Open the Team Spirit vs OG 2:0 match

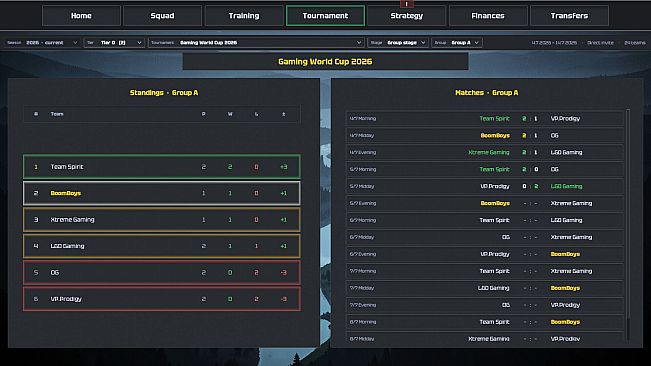point(485,169)
